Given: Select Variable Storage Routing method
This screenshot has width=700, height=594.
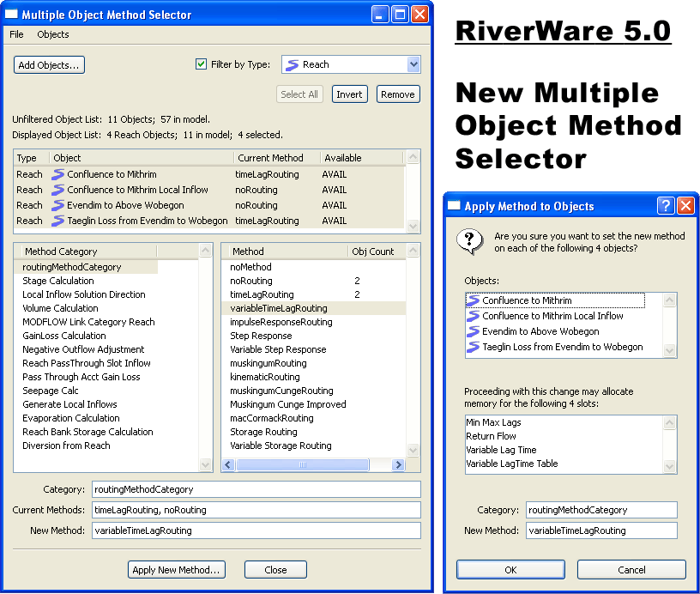Looking at the screenshot, I should click(281, 445).
